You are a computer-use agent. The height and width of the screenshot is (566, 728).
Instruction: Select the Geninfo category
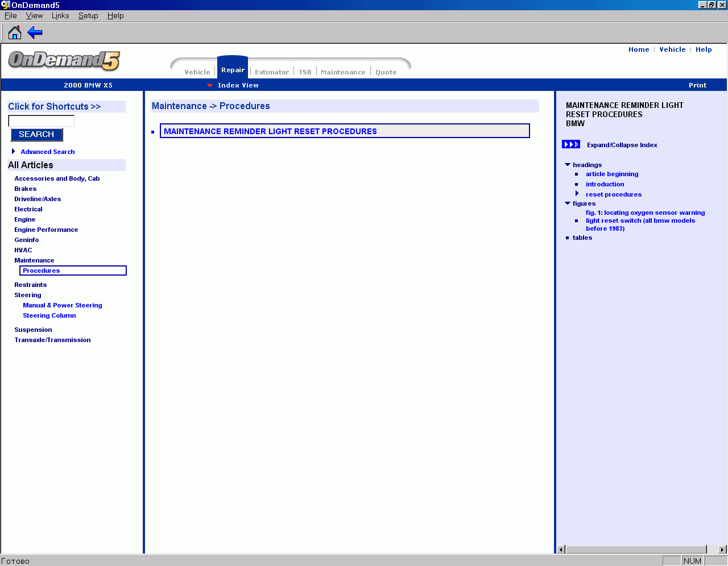click(27, 240)
